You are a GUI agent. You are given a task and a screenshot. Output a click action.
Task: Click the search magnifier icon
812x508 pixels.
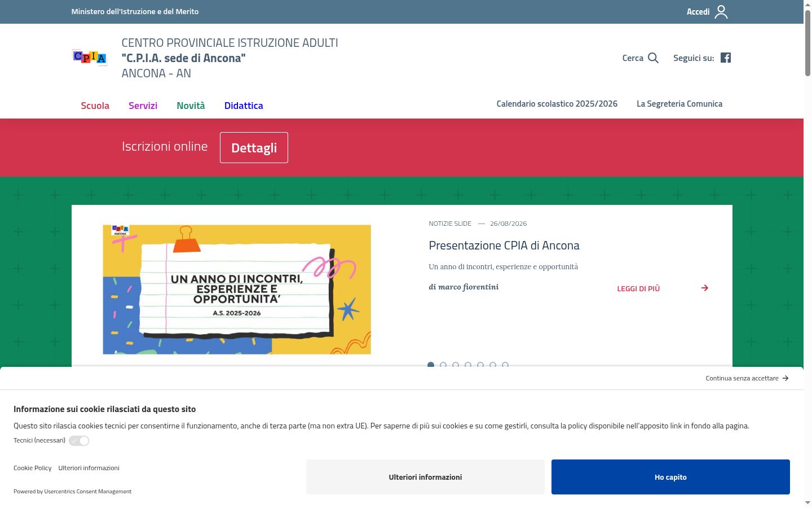[653, 58]
